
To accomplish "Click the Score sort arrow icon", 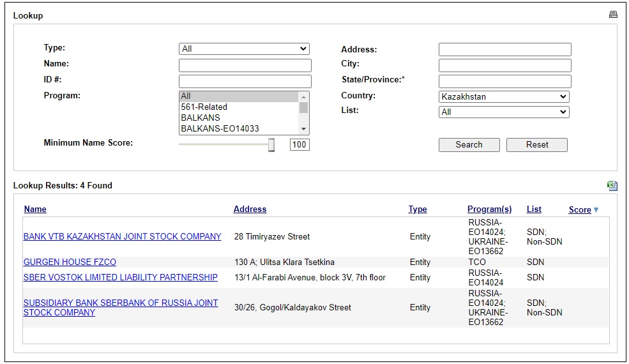I will (596, 210).
